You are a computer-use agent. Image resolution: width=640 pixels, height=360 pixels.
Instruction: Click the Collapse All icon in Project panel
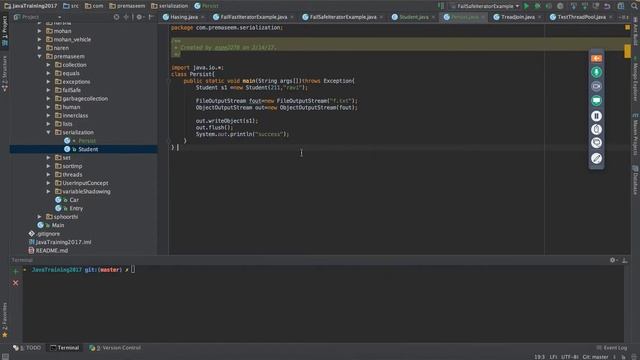pos(126,17)
